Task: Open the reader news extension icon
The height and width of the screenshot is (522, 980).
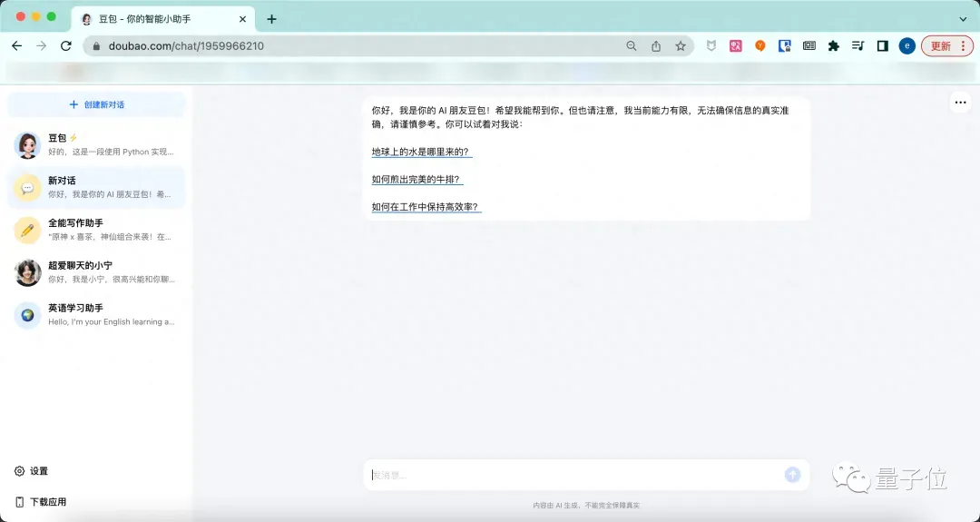Action: pyautogui.click(x=808, y=45)
